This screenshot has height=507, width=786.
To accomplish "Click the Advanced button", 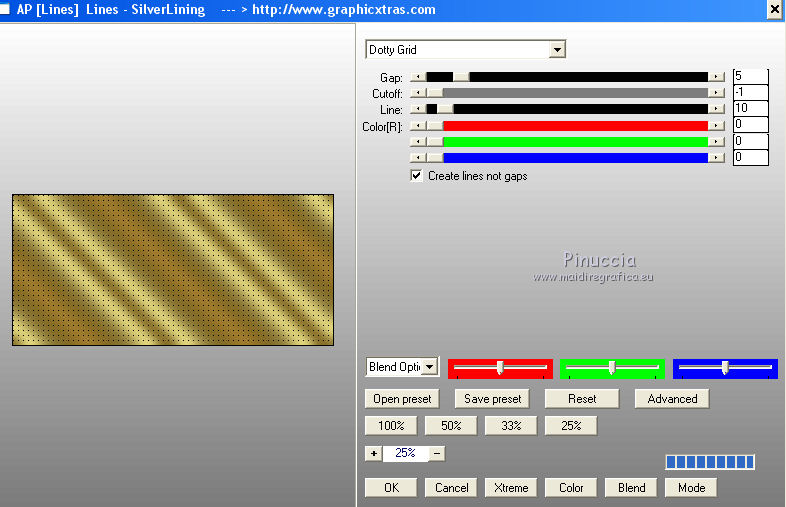I will [x=672, y=399].
